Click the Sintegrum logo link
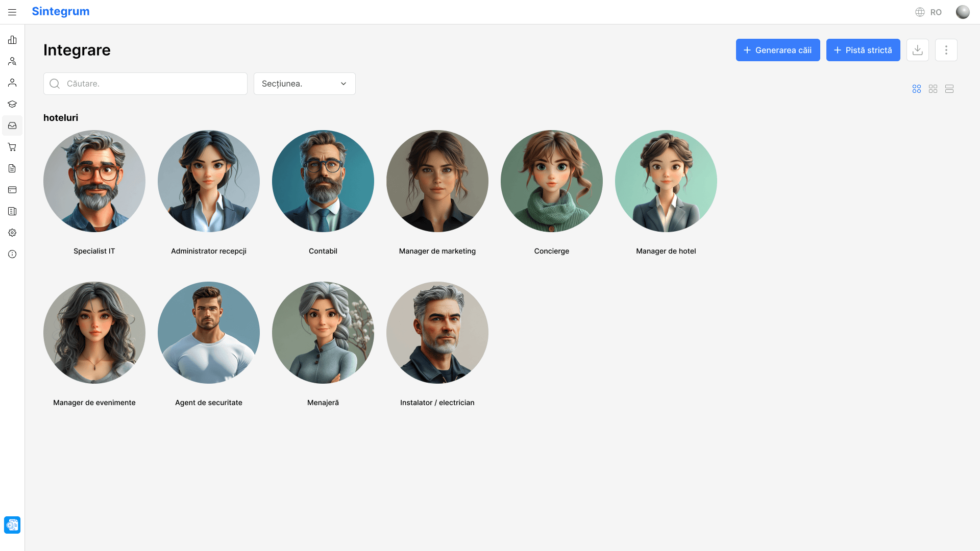Image resolution: width=980 pixels, height=551 pixels. (x=61, y=11)
